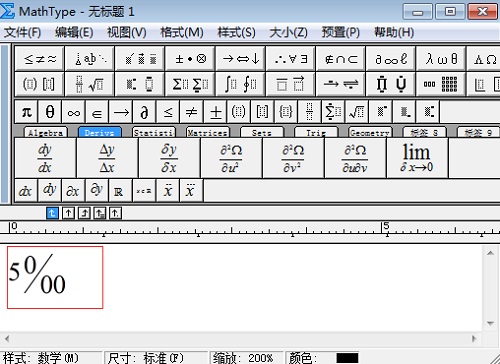The image size is (500, 364).
Task: Open the fraction and radical templates palette
Action: pos(90,84)
